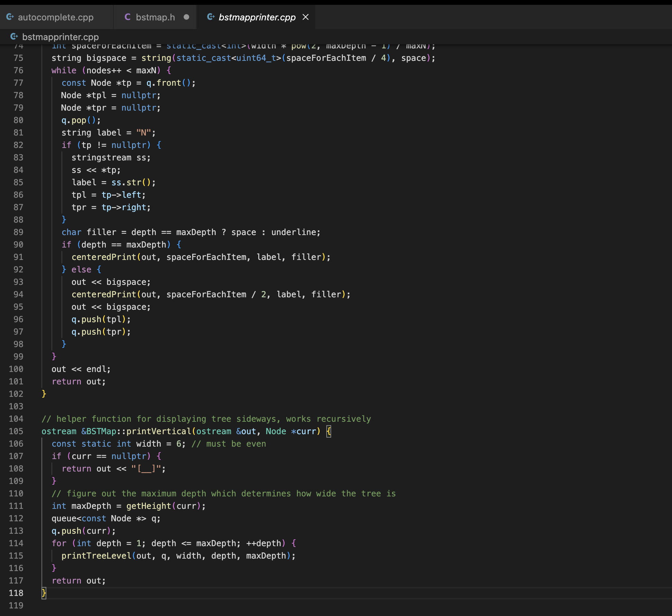The image size is (672, 616).
Task: Close the bstmappprinter.cpp tab
Action: 306,17
